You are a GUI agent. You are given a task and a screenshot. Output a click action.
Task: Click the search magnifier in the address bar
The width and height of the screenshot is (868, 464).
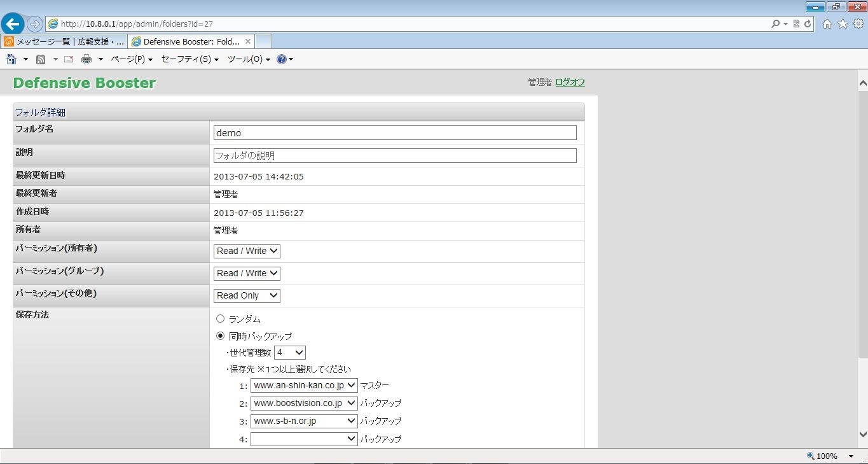[775, 24]
